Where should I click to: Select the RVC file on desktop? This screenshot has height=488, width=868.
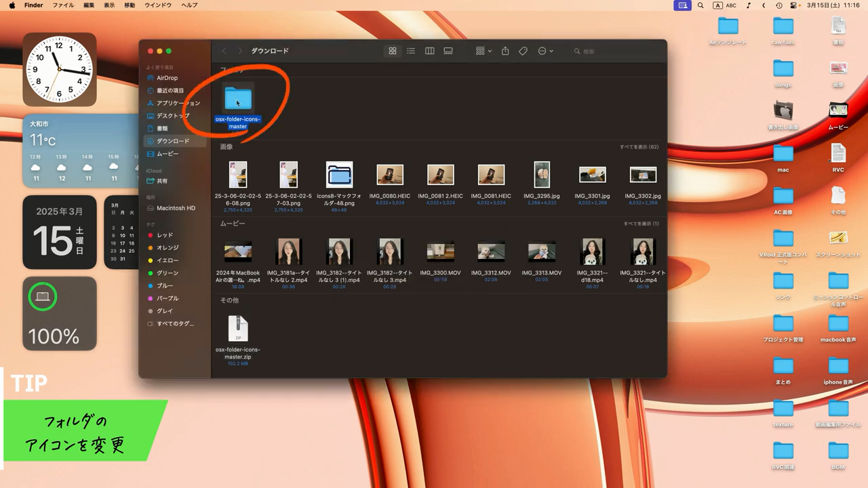click(x=838, y=153)
